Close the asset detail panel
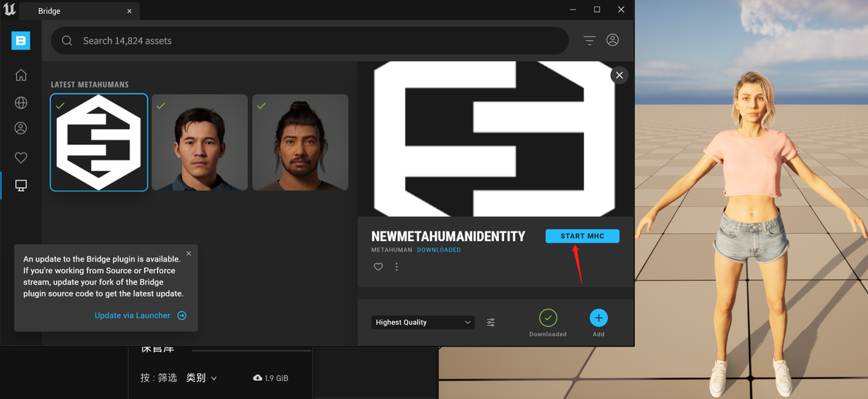The image size is (868, 399). tap(620, 75)
